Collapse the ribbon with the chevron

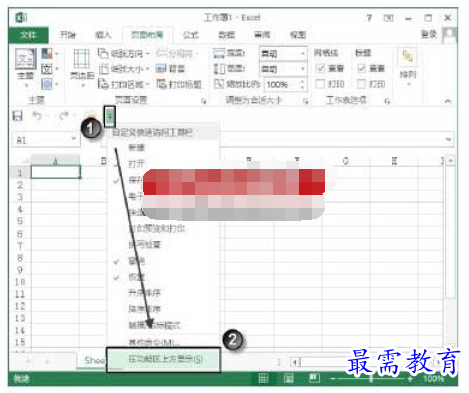pyautogui.click(x=448, y=101)
